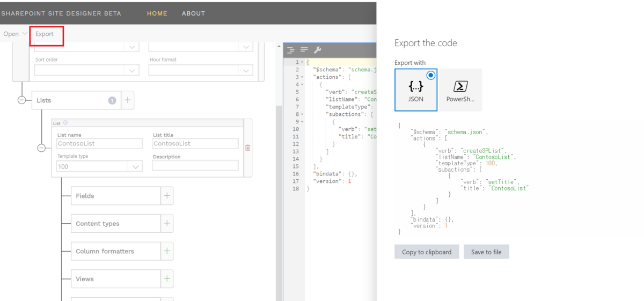
Task: Fold the actions array at line 3
Action: [302, 77]
